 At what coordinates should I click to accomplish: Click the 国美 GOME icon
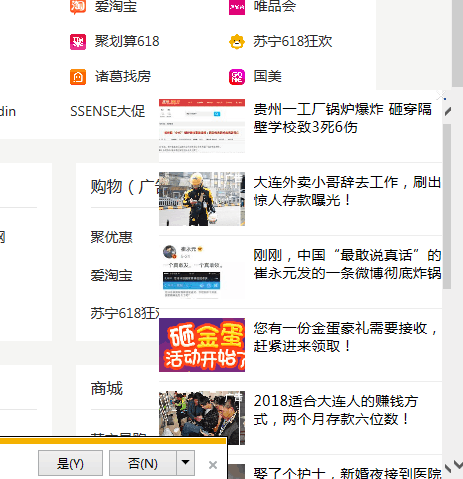tap(237, 77)
